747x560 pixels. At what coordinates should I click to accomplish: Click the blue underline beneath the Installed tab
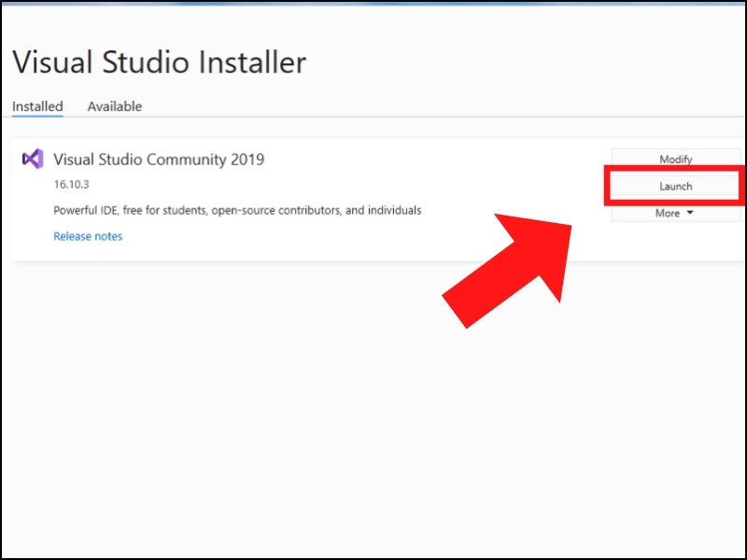point(37,115)
